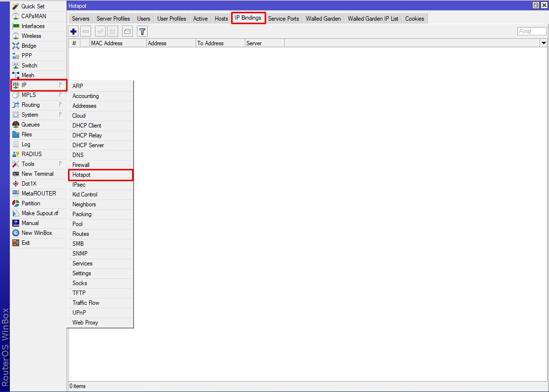The image size is (549, 392).
Task: Sort by the Server column header
Action: [x=265, y=43]
